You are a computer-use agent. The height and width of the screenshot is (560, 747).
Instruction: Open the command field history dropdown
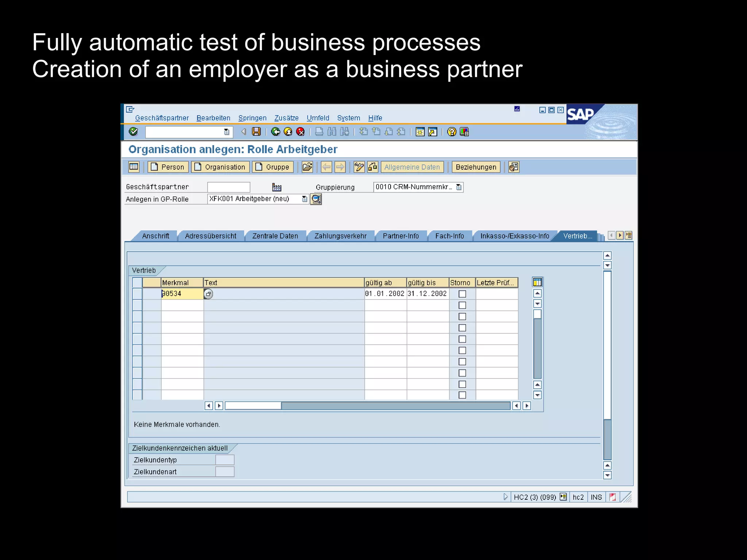point(227,132)
